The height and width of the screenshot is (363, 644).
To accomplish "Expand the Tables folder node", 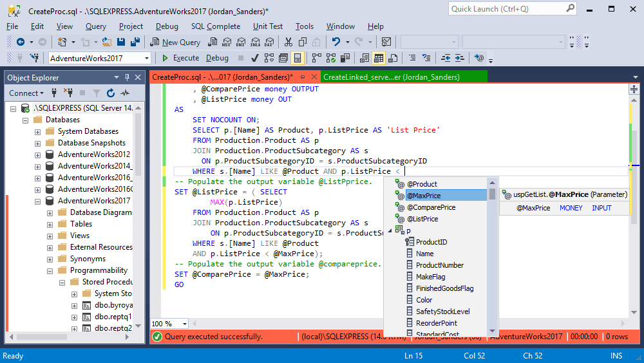I will (x=50, y=225).
